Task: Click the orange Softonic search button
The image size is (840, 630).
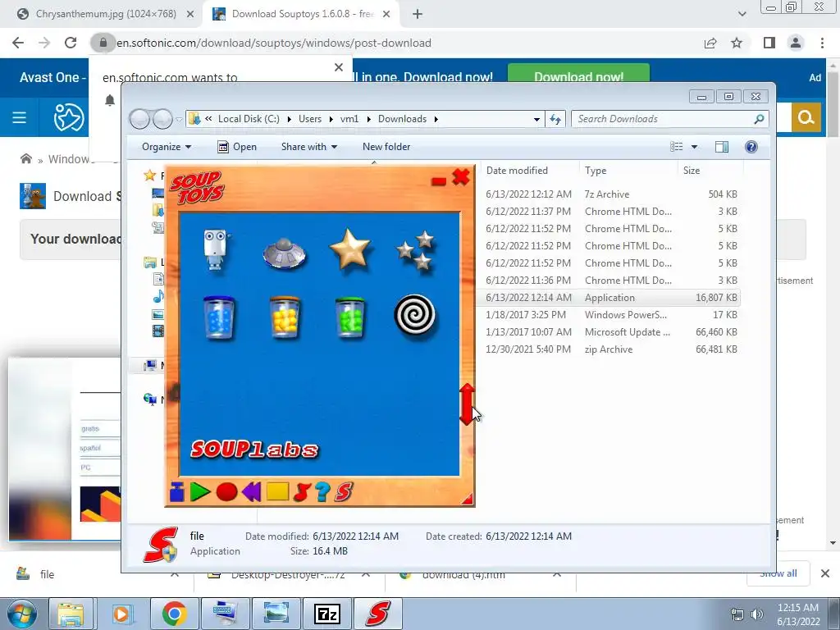Action: [x=806, y=117]
